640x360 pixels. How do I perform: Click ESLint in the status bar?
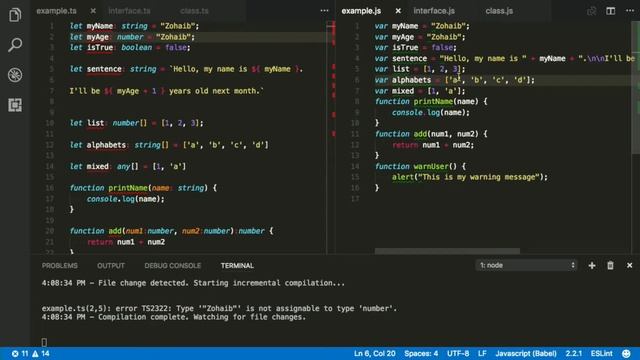point(602,353)
